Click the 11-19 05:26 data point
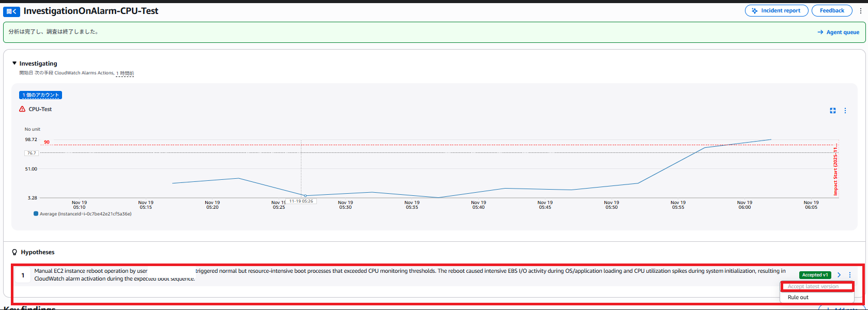 click(x=305, y=196)
